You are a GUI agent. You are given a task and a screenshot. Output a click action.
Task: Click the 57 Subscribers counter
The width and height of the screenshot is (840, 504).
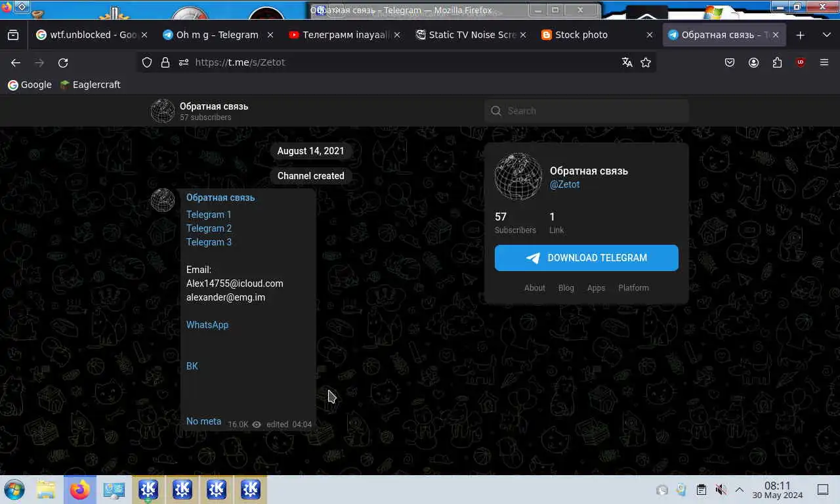pos(515,223)
